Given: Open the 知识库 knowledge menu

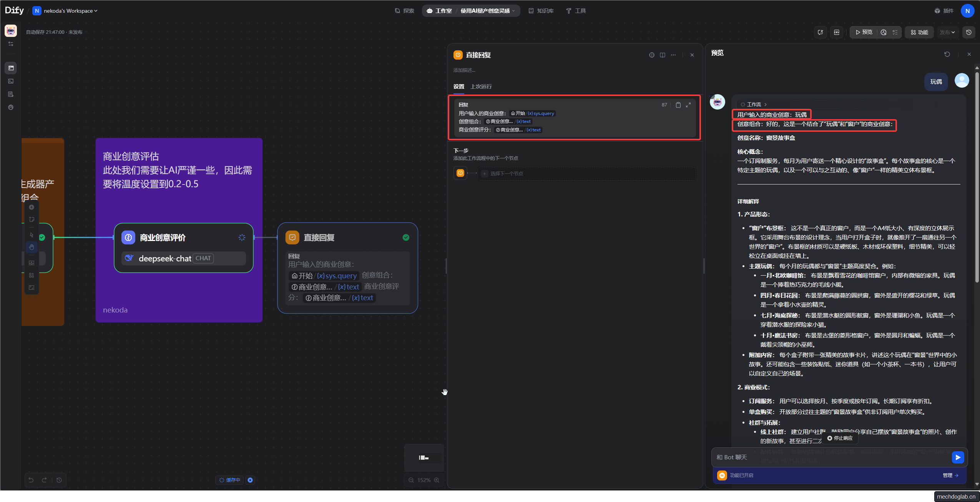Looking at the screenshot, I should coord(541,11).
